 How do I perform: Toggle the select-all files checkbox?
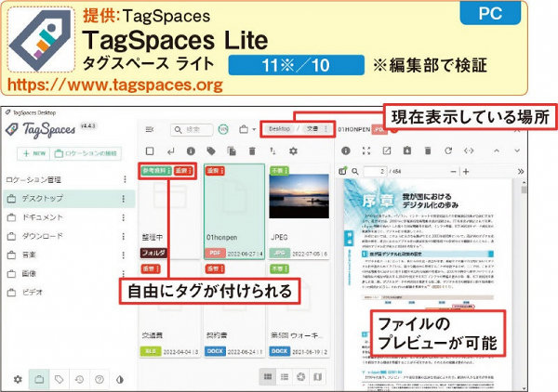pyautogui.click(x=149, y=150)
